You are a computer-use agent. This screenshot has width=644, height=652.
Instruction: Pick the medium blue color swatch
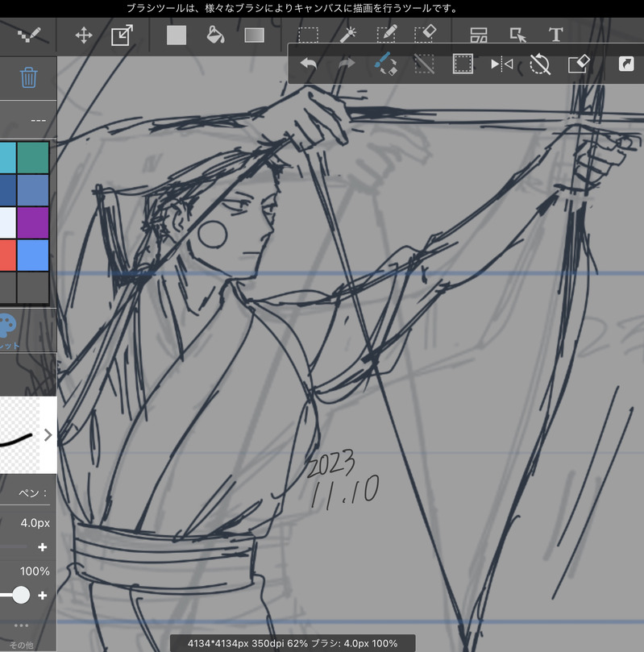point(33,190)
